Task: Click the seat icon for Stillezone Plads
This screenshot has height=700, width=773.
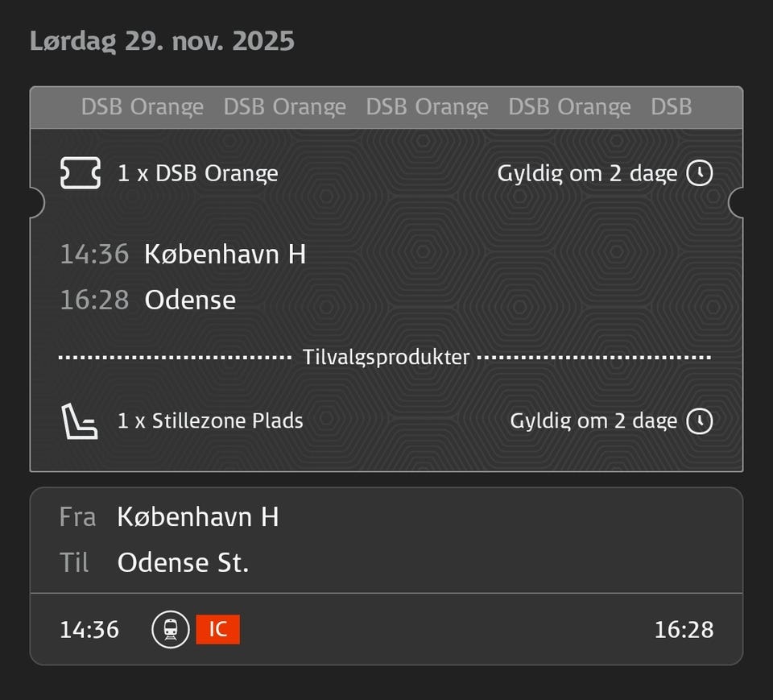Action: 80,421
